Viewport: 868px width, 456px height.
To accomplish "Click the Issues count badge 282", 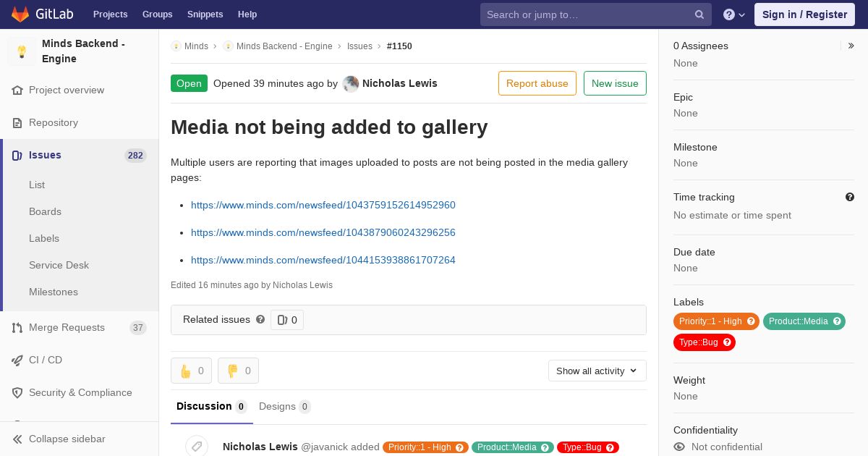I will pos(135,156).
